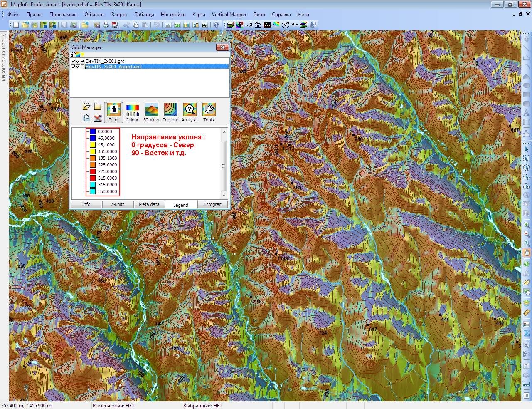Select the ElevTIN_3x001.grd grid entry
The width and height of the screenshot is (532, 409).
(105, 61)
